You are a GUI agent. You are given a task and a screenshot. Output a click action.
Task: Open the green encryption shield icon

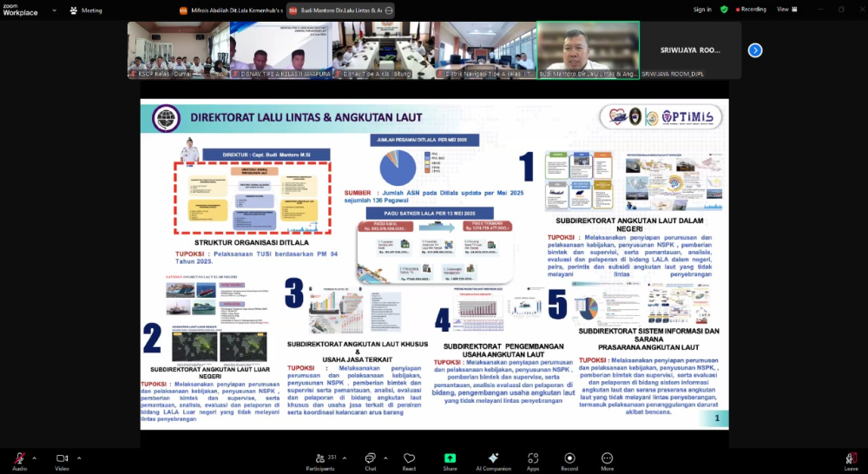click(724, 10)
